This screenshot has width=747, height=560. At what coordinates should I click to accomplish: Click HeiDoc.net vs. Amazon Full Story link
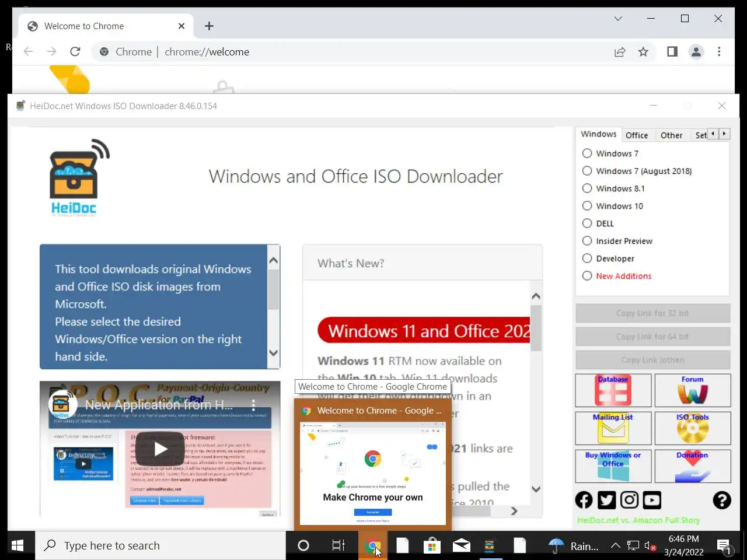click(638, 520)
